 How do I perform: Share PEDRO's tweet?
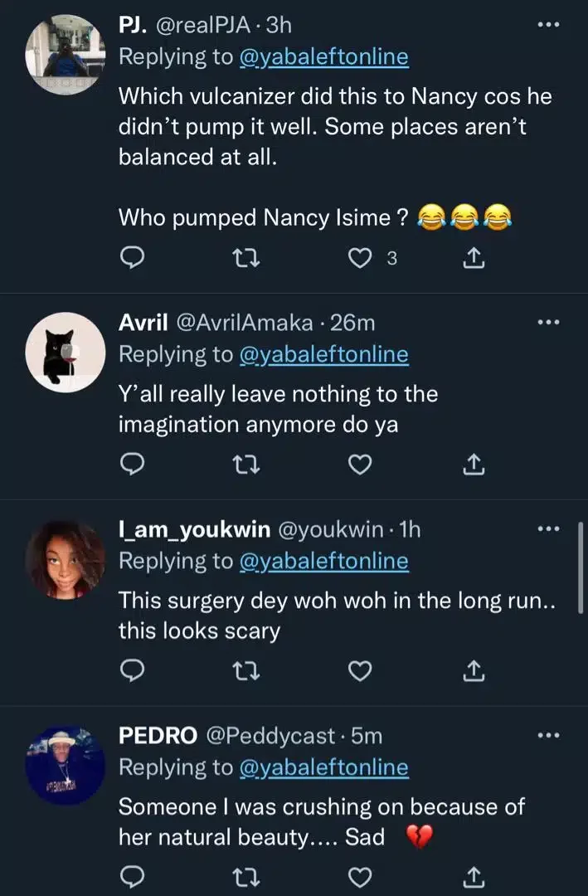(x=472, y=876)
